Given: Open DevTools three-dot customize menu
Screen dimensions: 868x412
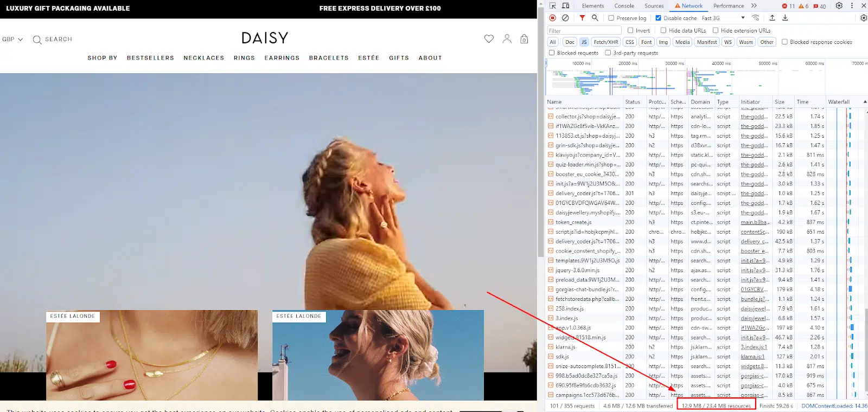Looking at the screenshot, I should (x=852, y=5).
